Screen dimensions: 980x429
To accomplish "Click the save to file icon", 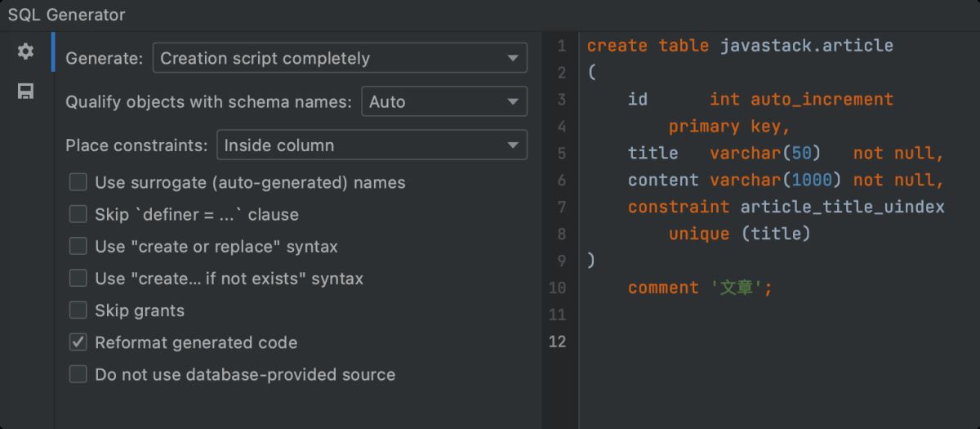I will (26, 92).
